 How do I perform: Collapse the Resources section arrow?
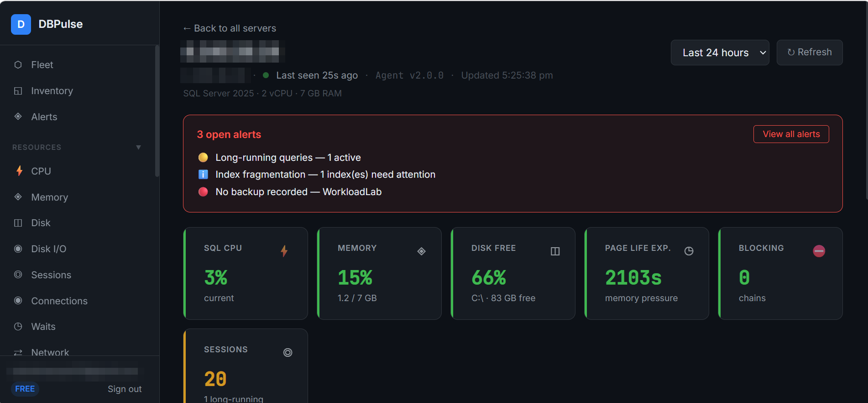138,147
